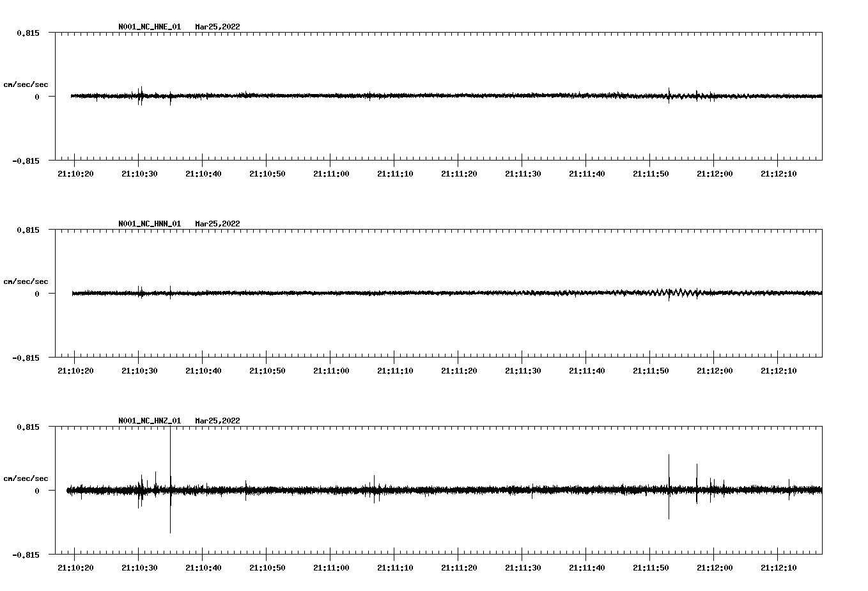Click the 21:12:00 time label under HNE plot

point(715,173)
